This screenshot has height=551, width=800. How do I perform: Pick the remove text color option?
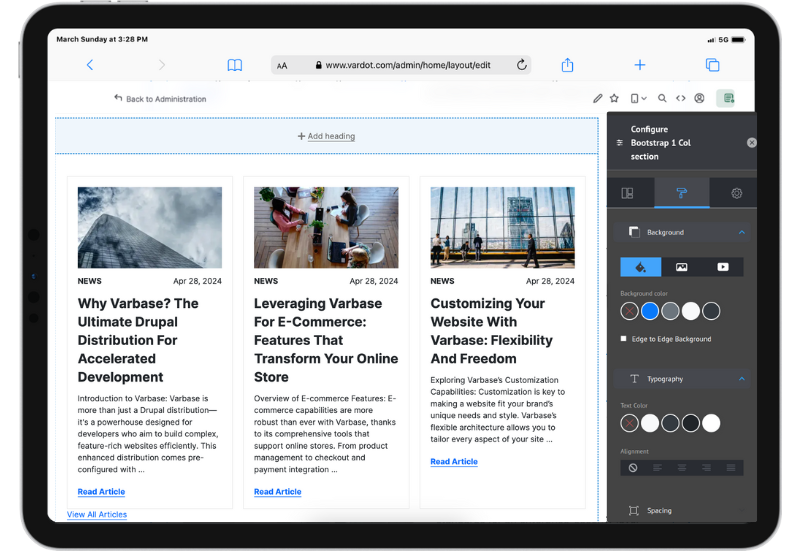[629, 423]
